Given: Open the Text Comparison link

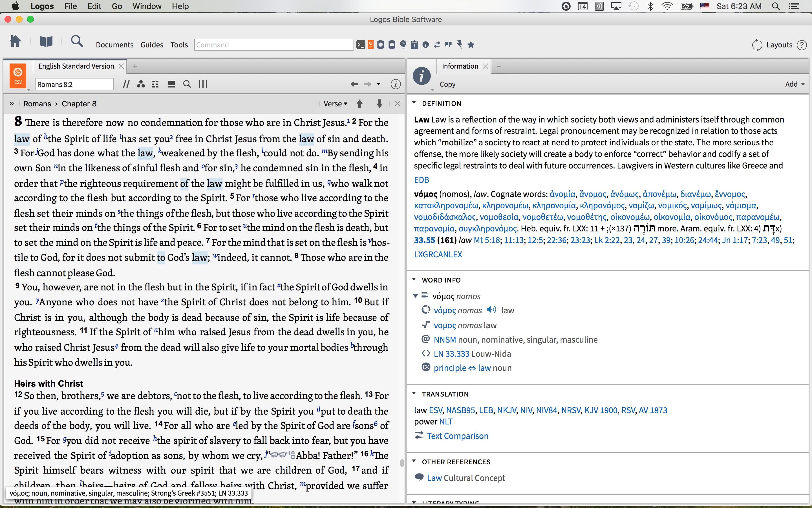Looking at the screenshot, I should click(457, 436).
